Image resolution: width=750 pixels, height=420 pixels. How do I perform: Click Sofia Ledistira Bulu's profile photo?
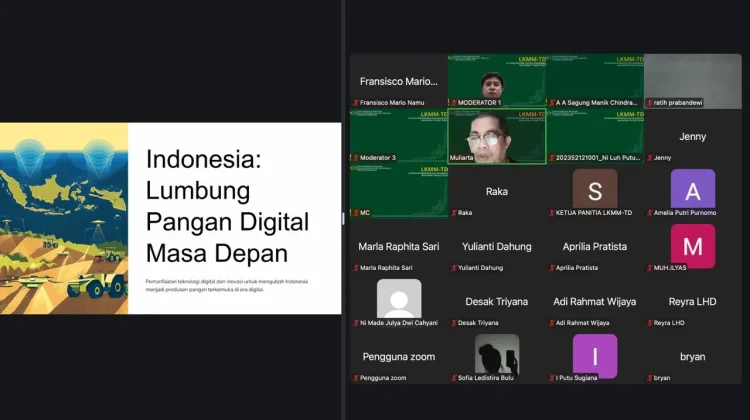click(x=496, y=354)
